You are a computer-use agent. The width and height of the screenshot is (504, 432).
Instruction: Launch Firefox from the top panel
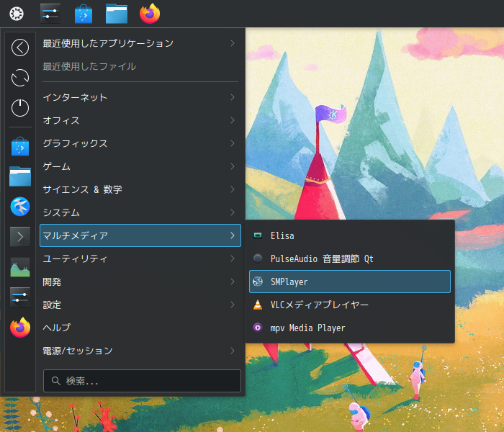click(x=150, y=14)
